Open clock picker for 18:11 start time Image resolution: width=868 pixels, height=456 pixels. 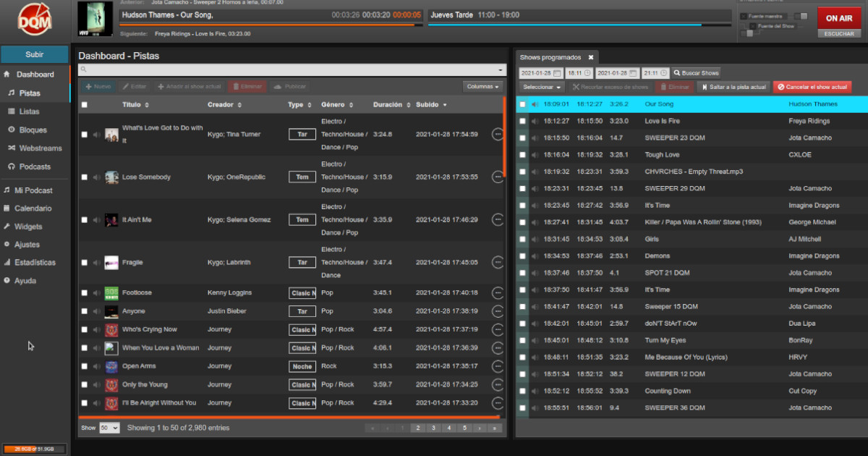pos(587,73)
